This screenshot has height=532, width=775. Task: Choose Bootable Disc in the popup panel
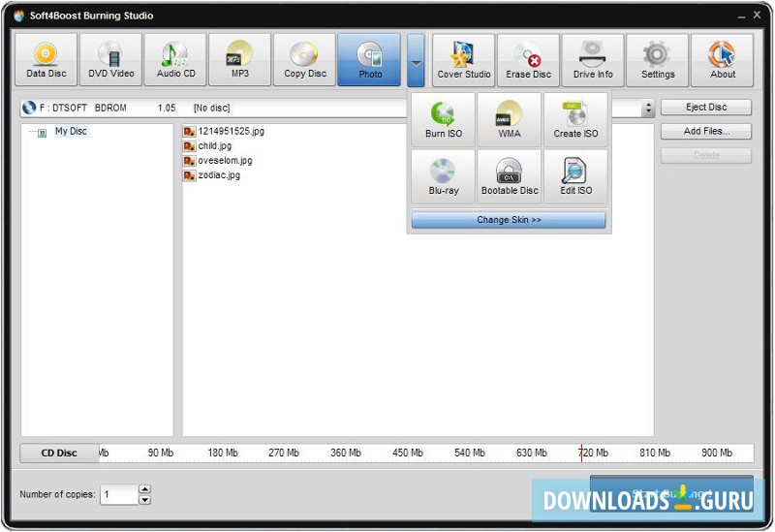pos(510,176)
